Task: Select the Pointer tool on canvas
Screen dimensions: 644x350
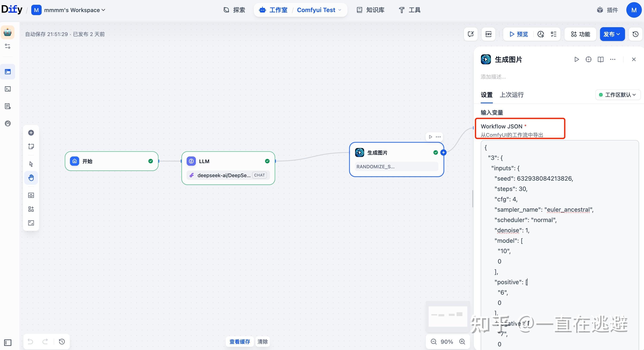Action: [31, 164]
